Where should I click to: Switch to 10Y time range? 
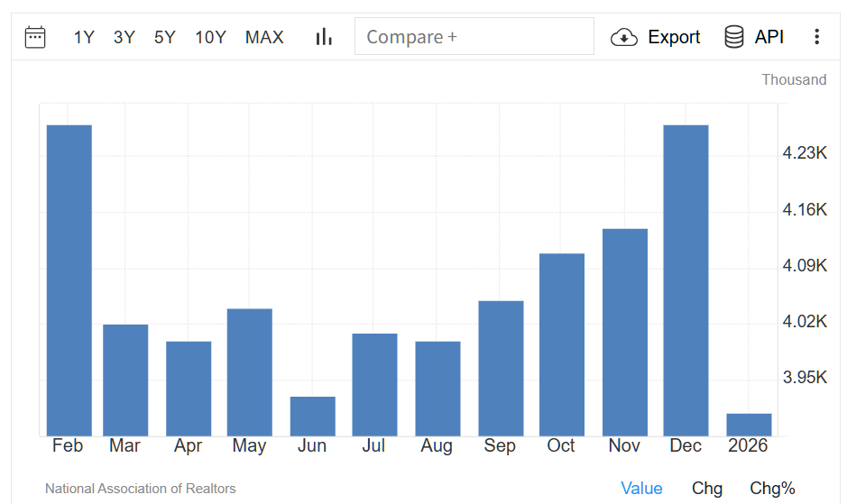coord(210,37)
